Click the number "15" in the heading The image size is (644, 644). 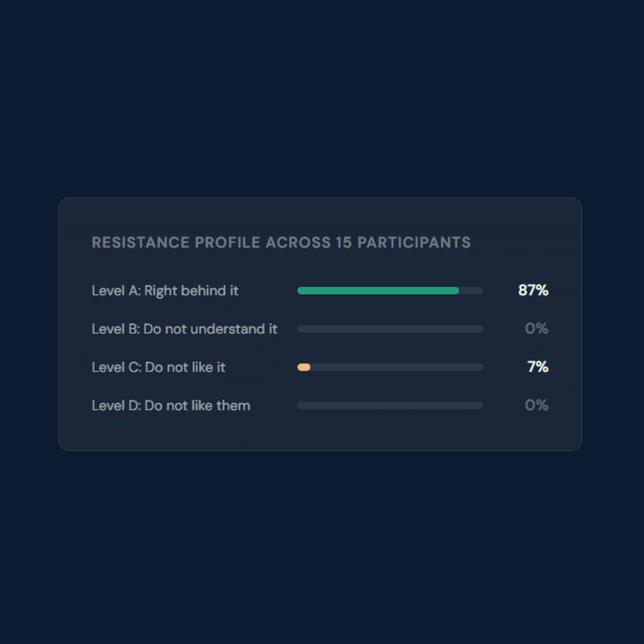(344, 242)
